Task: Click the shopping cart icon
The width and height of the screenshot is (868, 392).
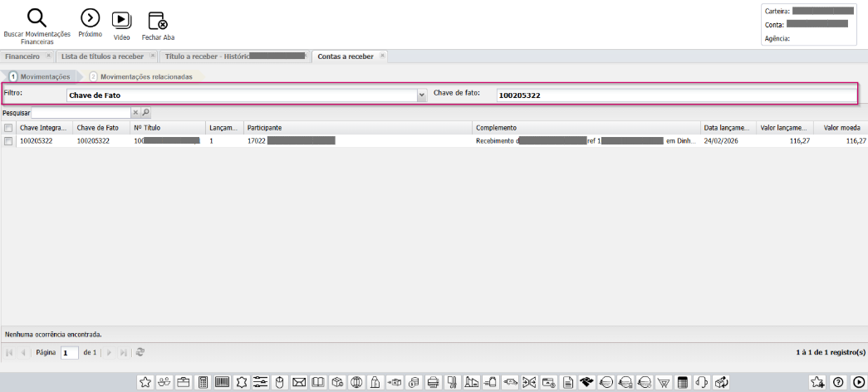Action: 664,382
